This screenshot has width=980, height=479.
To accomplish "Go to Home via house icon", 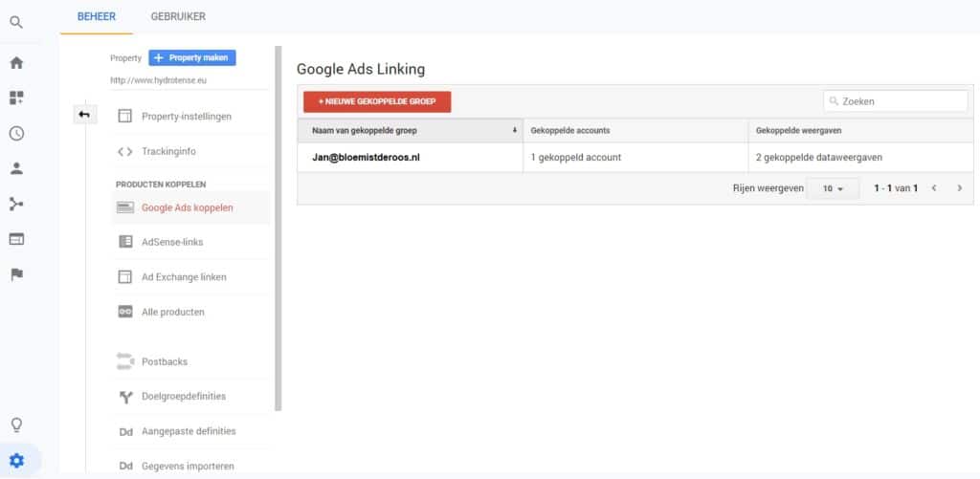I will point(16,63).
